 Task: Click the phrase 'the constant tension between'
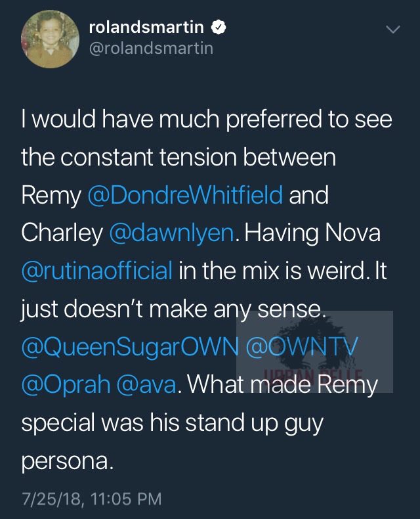(x=178, y=156)
